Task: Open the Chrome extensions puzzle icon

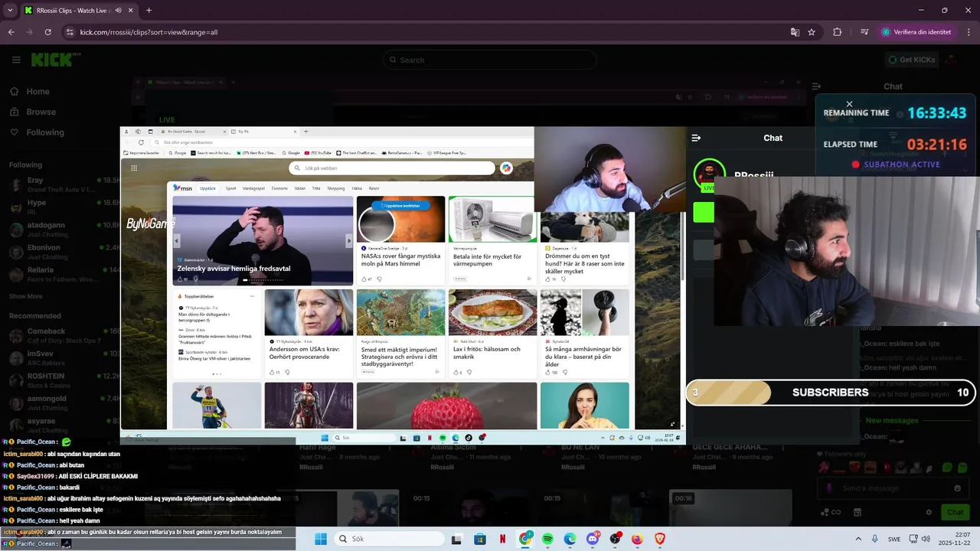Action: 837,32
